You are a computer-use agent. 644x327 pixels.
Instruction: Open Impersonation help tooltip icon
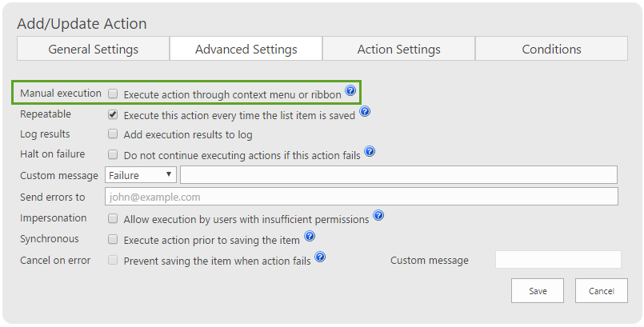[378, 215]
